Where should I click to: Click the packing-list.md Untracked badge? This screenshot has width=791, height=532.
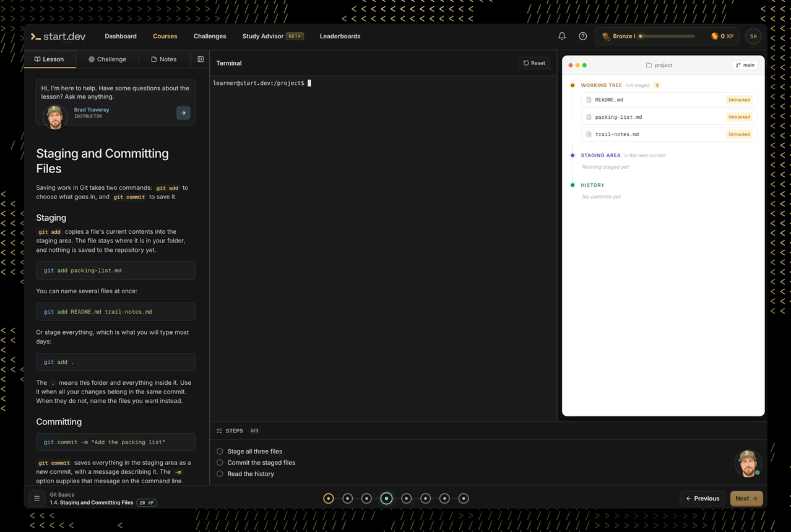click(x=739, y=117)
